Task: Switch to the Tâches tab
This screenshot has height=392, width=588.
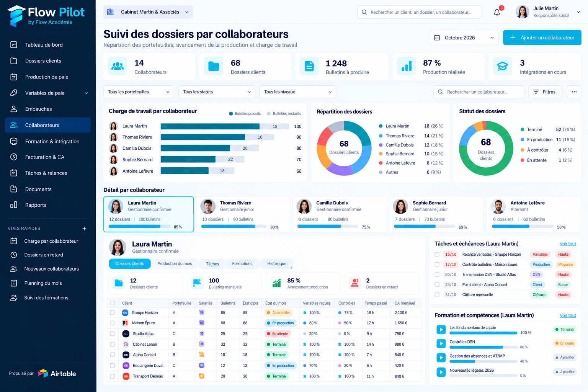Action: (212, 264)
